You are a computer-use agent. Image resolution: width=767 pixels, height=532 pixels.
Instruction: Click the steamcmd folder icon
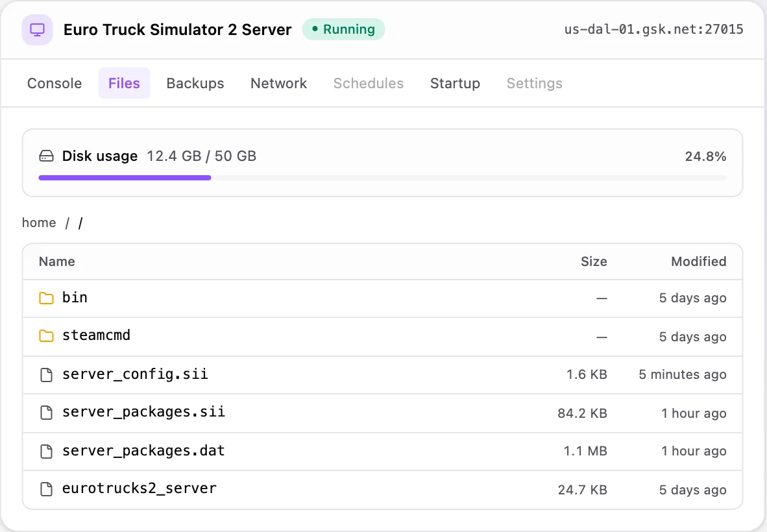point(46,336)
